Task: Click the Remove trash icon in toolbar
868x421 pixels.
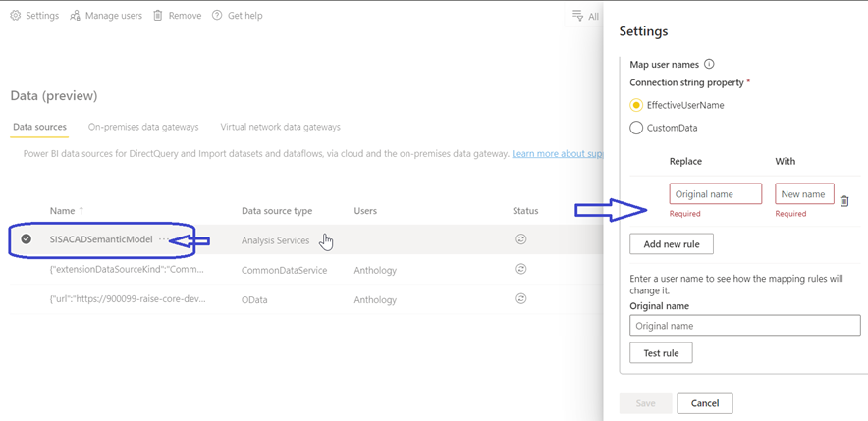Action: pyautogui.click(x=157, y=16)
